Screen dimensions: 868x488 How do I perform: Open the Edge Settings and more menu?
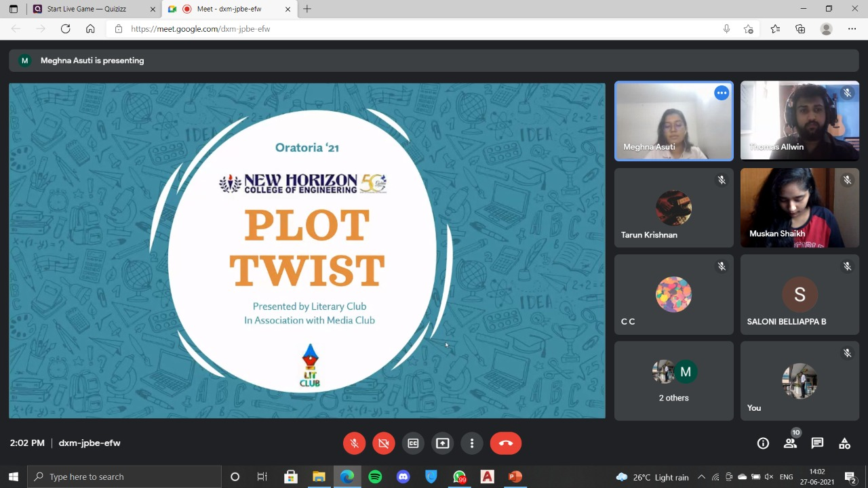852,29
